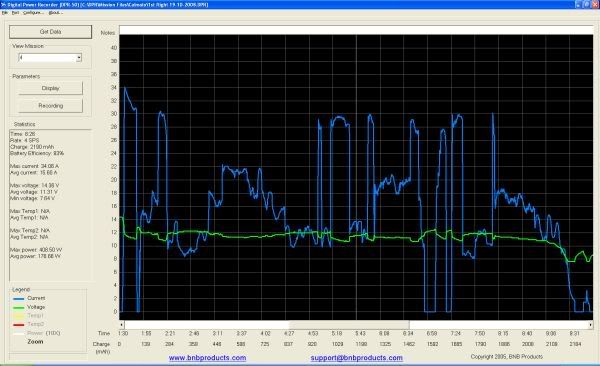Click the graph scrollbar left arrow
Image resolution: width=600 pixels, height=366 pixels.
click(x=122, y=325)
